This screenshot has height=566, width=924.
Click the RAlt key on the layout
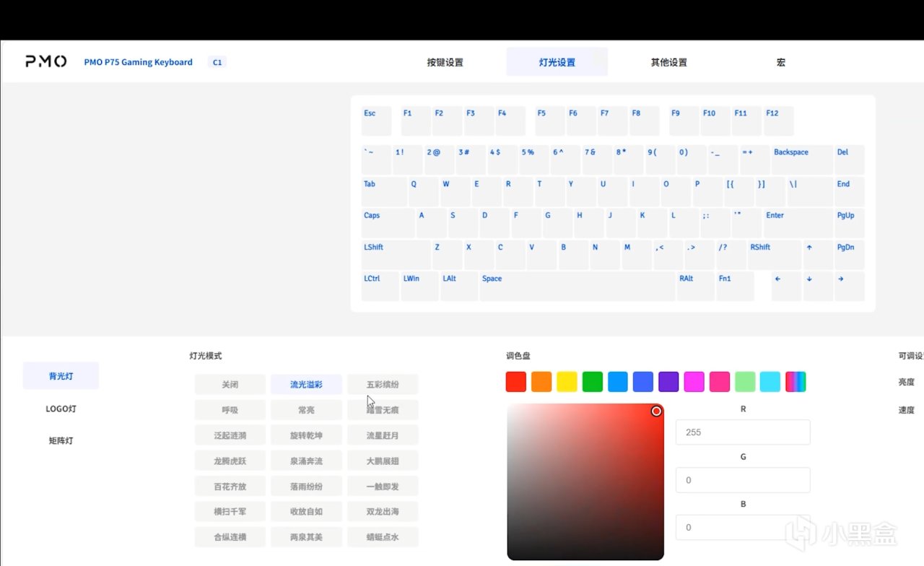click(696, 287)
